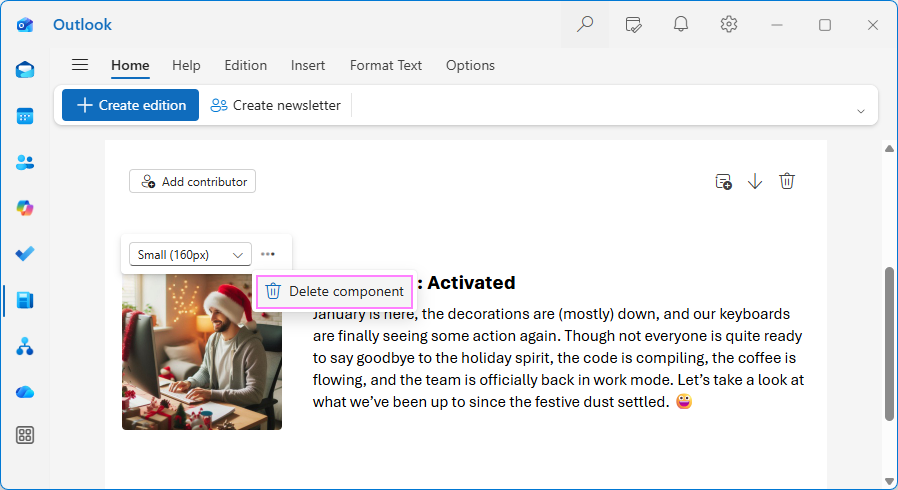898x490 pixels.
Task: Toggle the hamburger navigation menu
Action: pos(80,65)
